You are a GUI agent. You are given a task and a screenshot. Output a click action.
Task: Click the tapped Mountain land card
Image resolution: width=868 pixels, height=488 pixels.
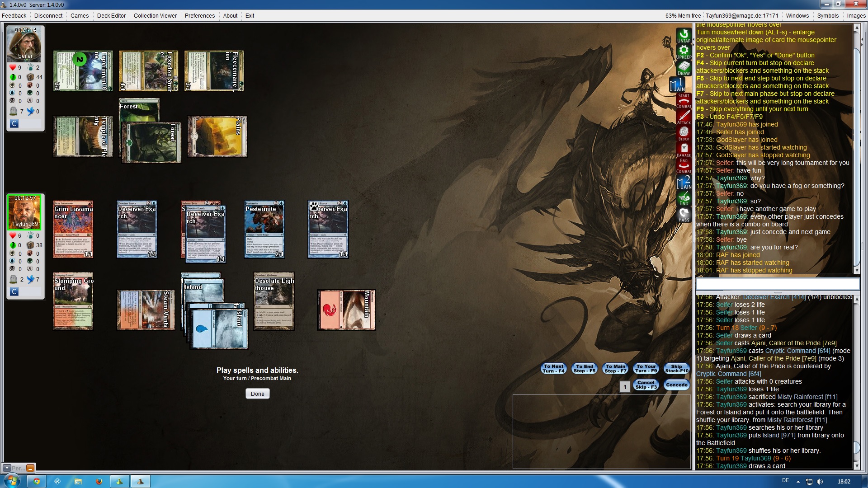click(346, 310)
